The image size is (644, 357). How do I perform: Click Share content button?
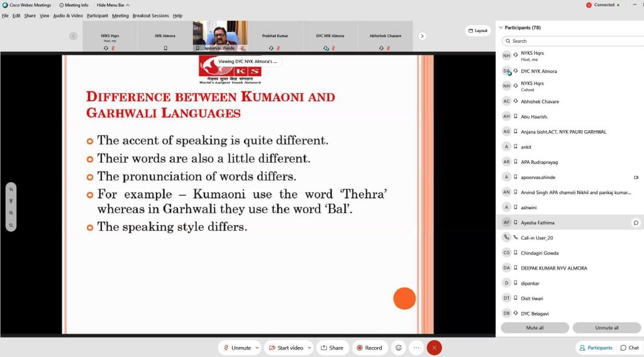332,348
